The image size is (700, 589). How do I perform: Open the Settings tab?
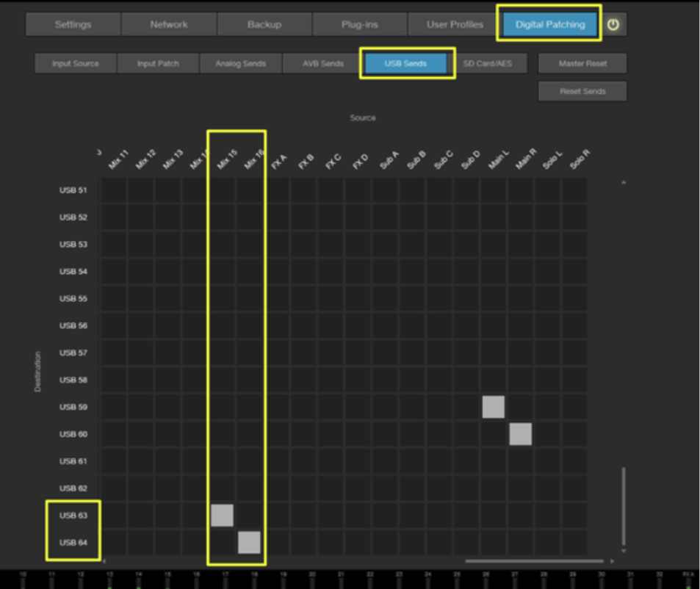point(73,24)
